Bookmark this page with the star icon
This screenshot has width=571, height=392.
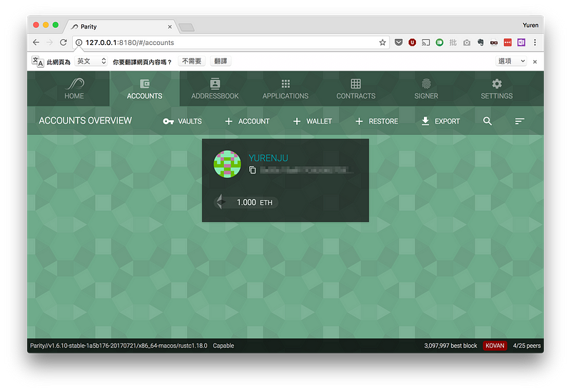tap(383, 43)
